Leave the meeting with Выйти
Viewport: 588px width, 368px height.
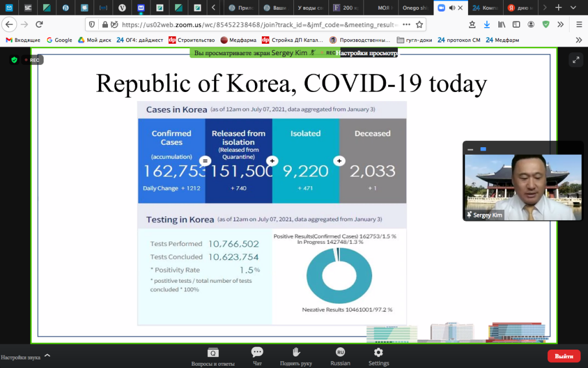pyautogui.click(x=564, y=356)
